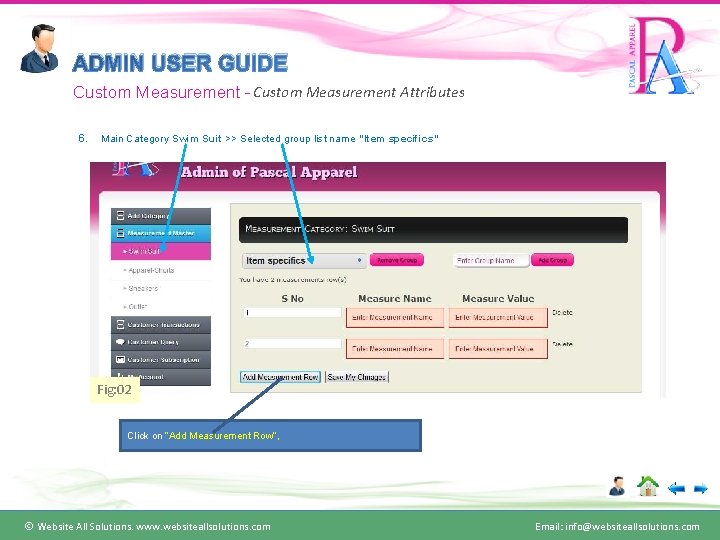Click the Measure Name column header
Viewport: 720px width, 540px height.
point(394,298)
